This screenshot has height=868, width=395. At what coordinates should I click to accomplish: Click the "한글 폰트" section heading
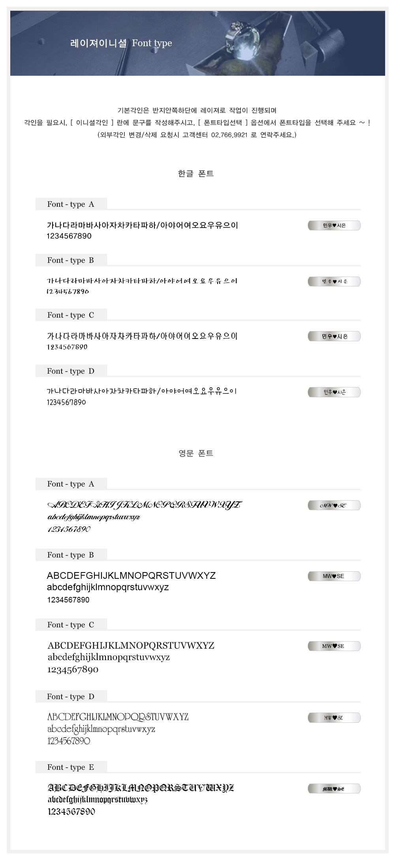point(196,174)
